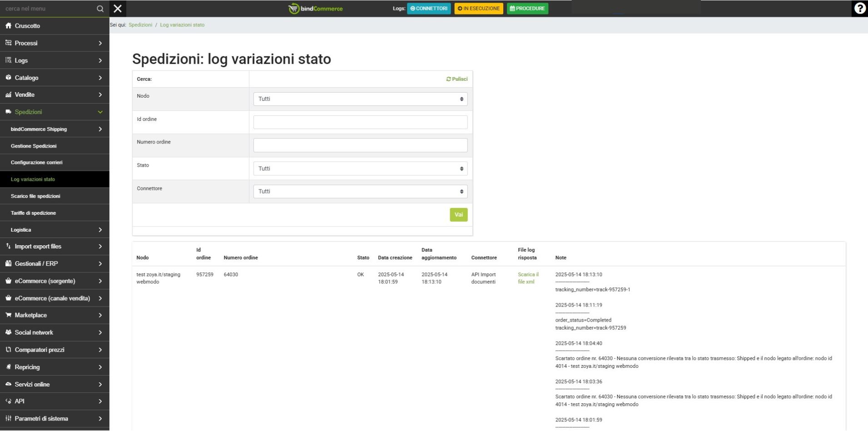Screen dimensions: 868x431
Task: Click the Id ordine input field
Action: pos(360,122)
